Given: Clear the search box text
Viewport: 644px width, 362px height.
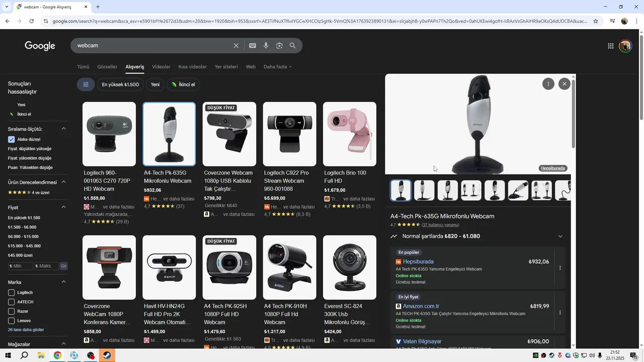Looking at the screenshot, I should click(236, 46).
